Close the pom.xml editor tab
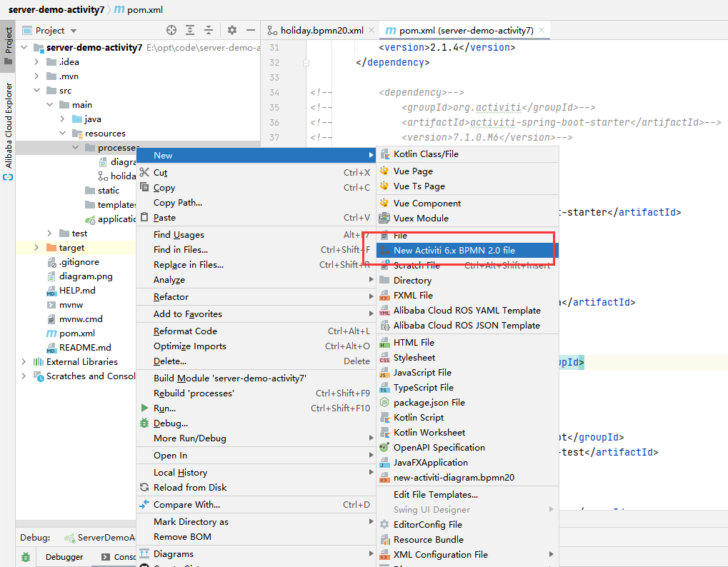 point(542,30)
